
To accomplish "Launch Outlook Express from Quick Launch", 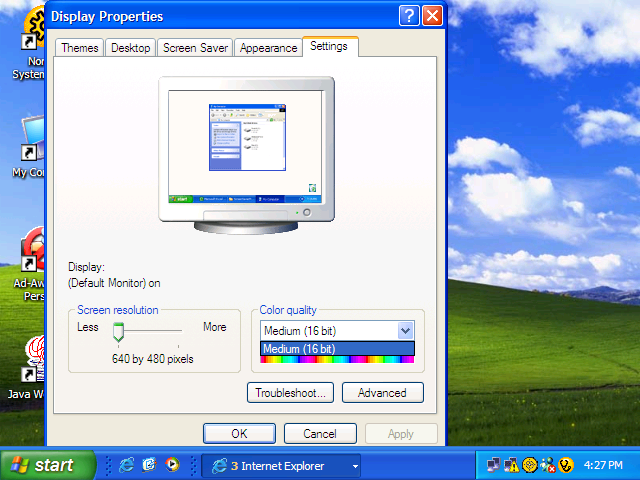I will pyautogui.click(x=149, y=465).
